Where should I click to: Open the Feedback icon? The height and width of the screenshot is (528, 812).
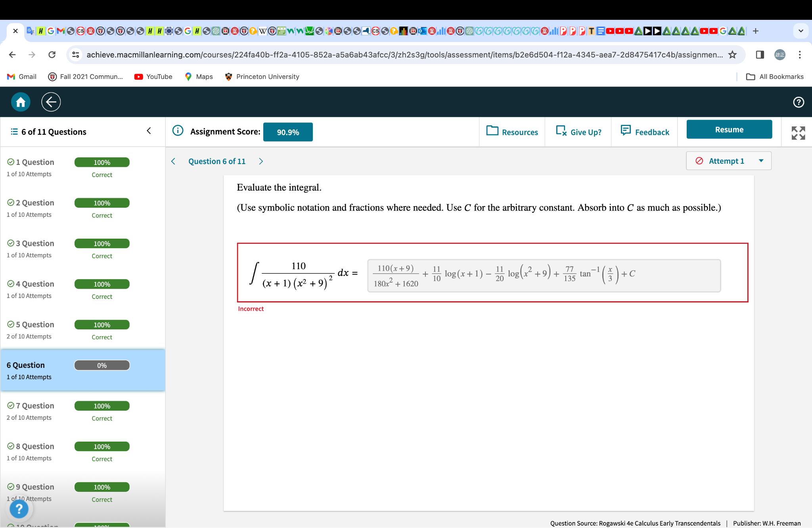click(626, 131)
